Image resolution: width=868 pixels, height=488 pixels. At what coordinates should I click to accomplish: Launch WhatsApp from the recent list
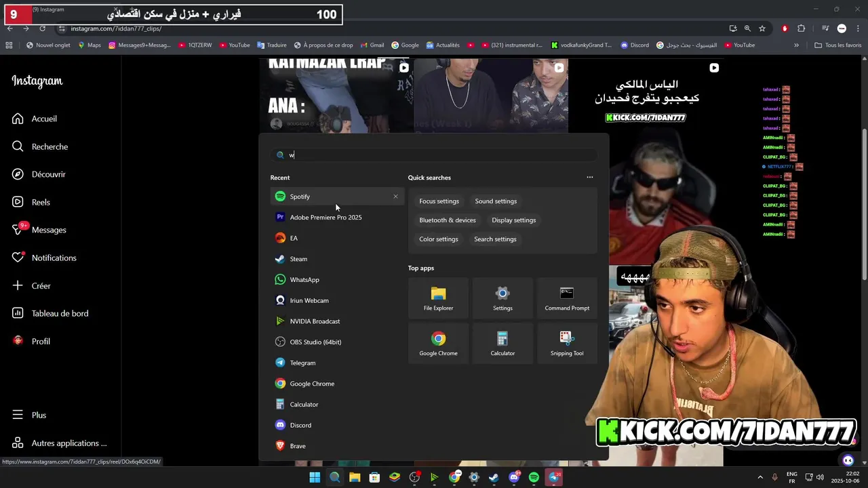(336, 280)
